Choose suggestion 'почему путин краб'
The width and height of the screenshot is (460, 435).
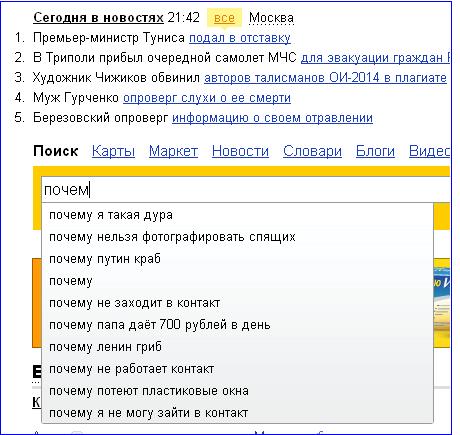(237, 259)
